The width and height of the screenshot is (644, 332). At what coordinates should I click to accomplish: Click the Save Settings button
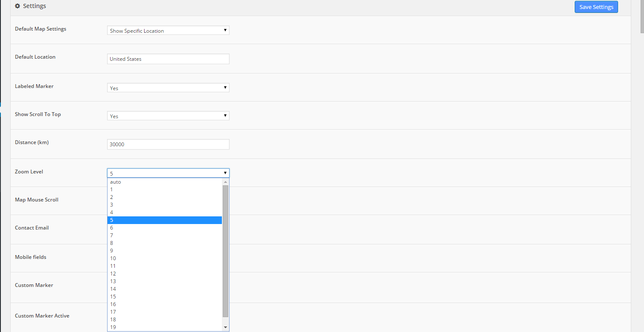596,7
